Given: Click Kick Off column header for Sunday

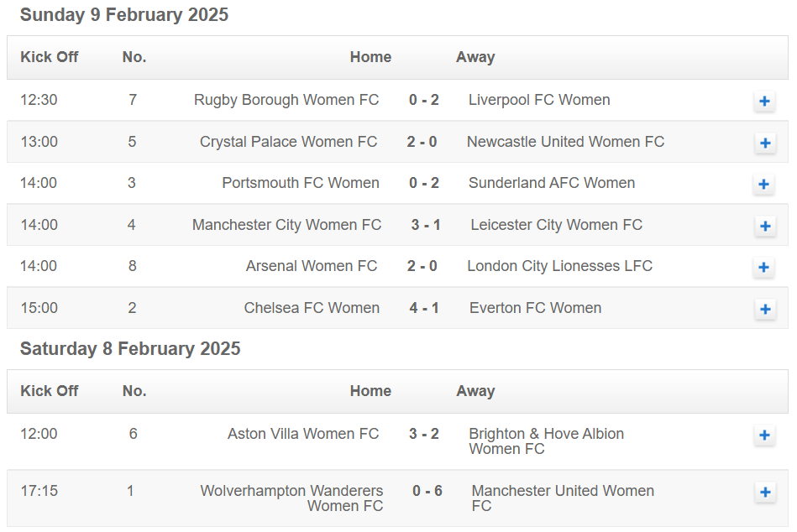Looking at the screenshot, I should click(x=50, y=57).
